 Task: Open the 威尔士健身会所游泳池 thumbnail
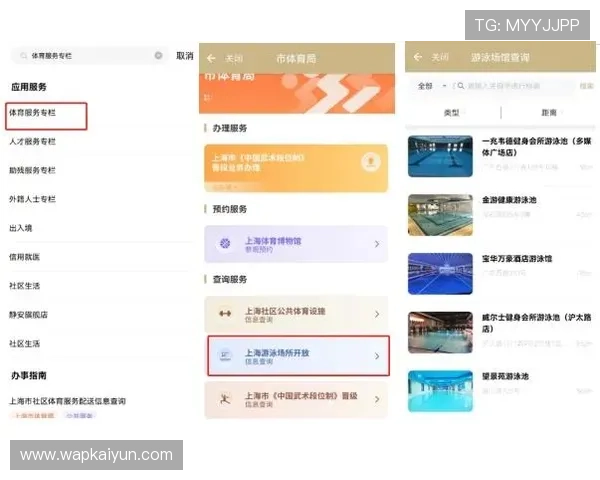pos(440,332)
